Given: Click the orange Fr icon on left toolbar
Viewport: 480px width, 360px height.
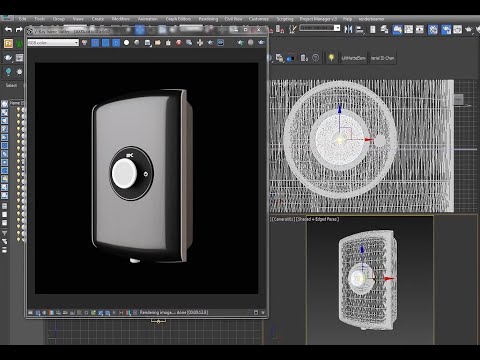Looking at the screenshot, I should (x=8, y=43).
